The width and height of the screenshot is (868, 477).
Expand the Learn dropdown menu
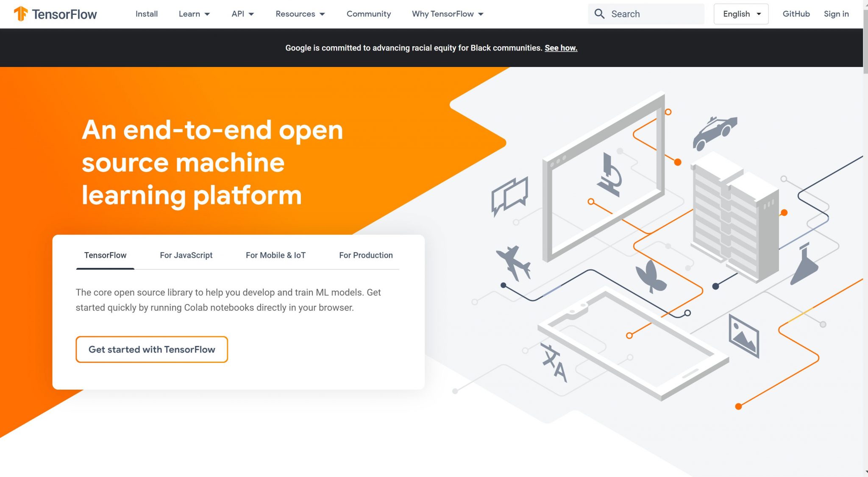(x=194, y=14)
